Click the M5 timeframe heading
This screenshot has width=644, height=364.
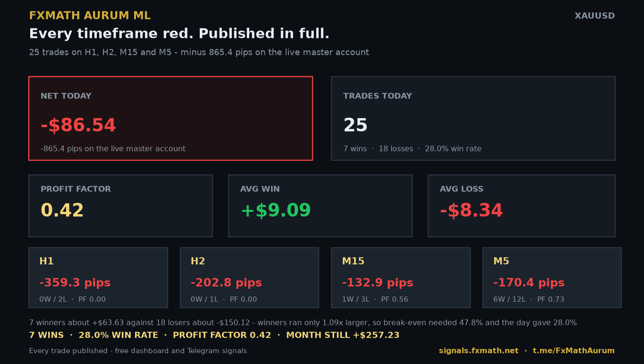(501, 261)
